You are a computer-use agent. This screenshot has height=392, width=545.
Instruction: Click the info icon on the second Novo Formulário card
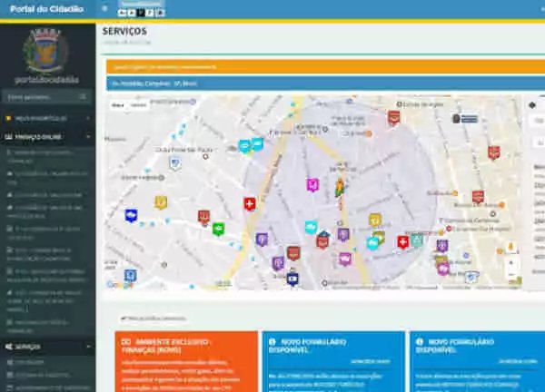(420, 342)
